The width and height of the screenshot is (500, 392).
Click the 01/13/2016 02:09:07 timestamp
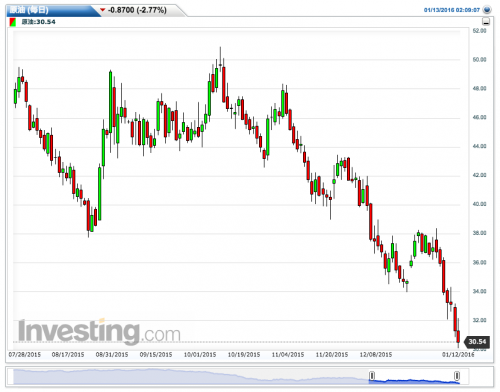click(x=452, y=10)
